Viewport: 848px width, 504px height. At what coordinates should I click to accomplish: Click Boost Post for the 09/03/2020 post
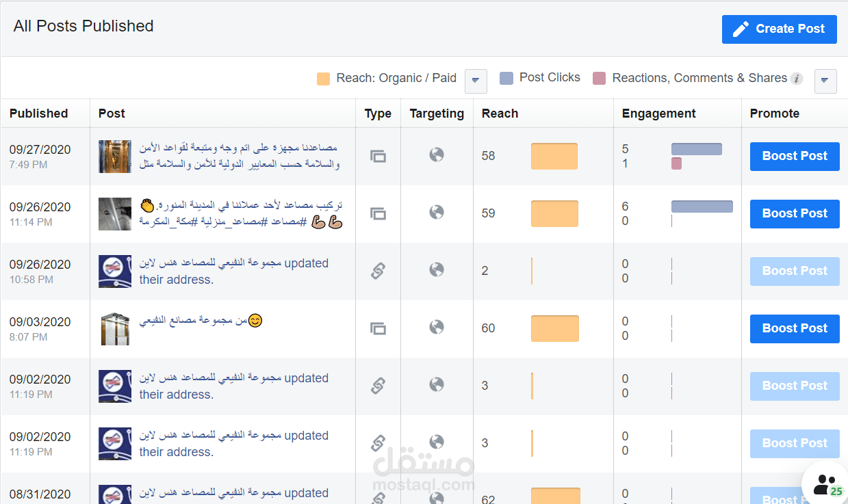(795, 328)
